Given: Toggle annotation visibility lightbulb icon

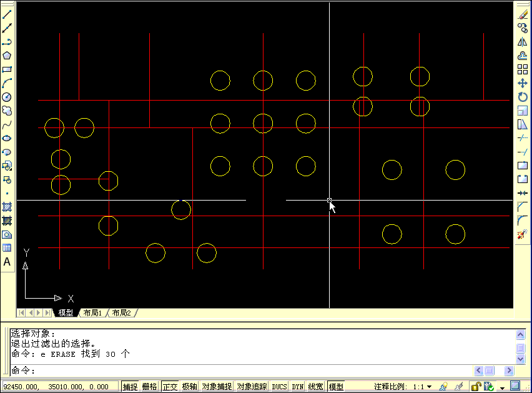Looking at the screenshot, I should 443,387.
